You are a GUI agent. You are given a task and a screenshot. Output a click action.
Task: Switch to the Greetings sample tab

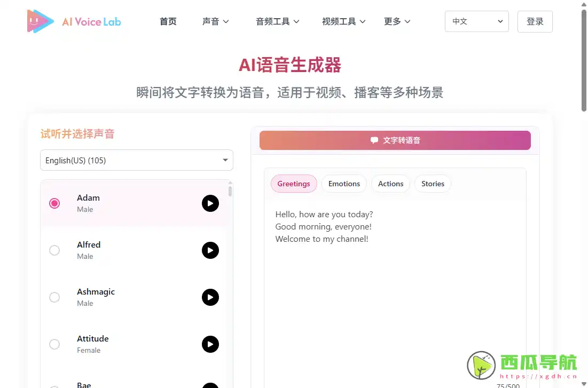coord(294,184)
